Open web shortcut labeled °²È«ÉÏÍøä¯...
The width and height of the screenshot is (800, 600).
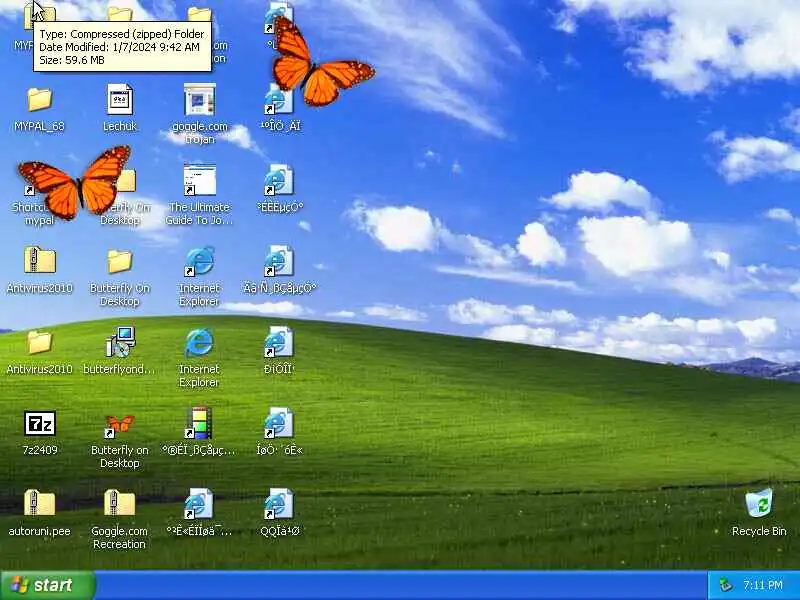[199, 504]
